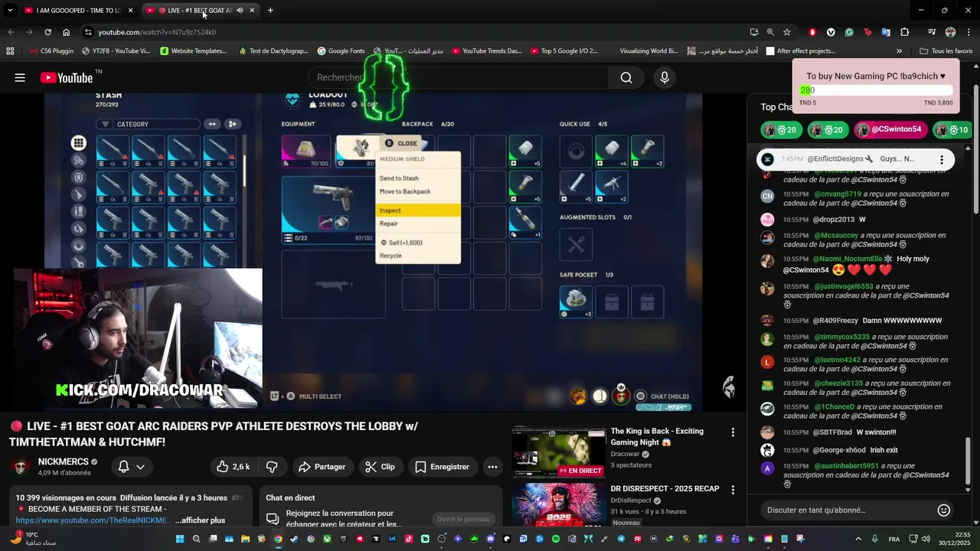The image size is (980, 551).
Task: Open After effect projects bookmark
Action: (x=801, y=51)
